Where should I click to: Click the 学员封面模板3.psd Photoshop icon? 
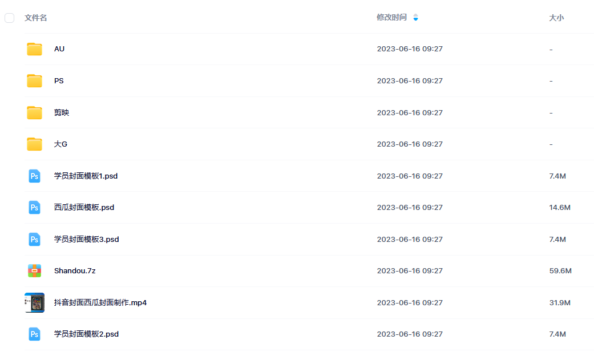tap(34, 240)
